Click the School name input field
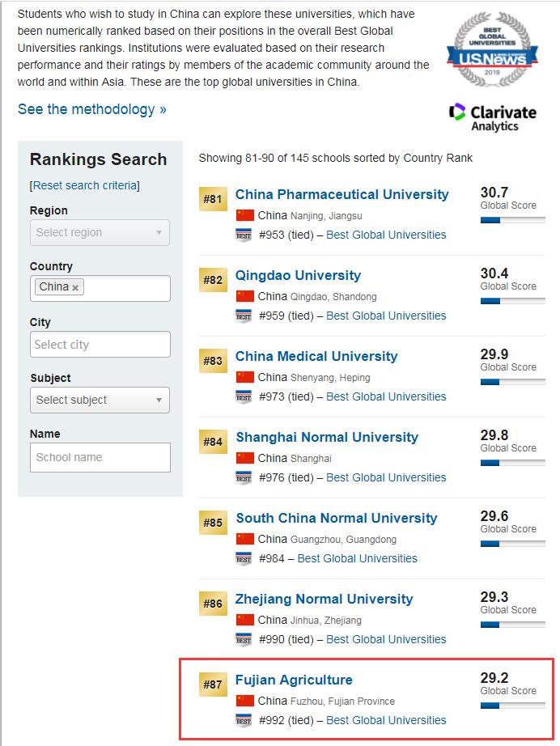The image size is (560, 746). pyautogui.click(x=100, y=457)
